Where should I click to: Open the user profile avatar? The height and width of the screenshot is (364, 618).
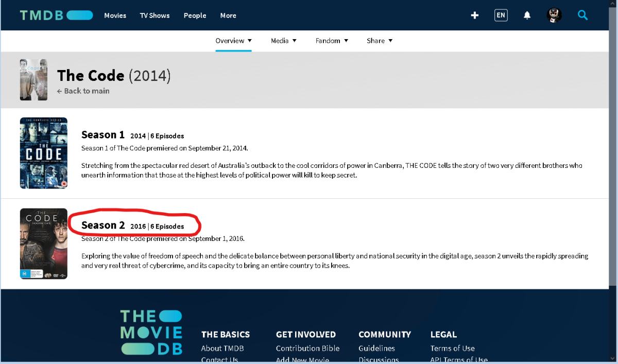click(x=554, y=15)
